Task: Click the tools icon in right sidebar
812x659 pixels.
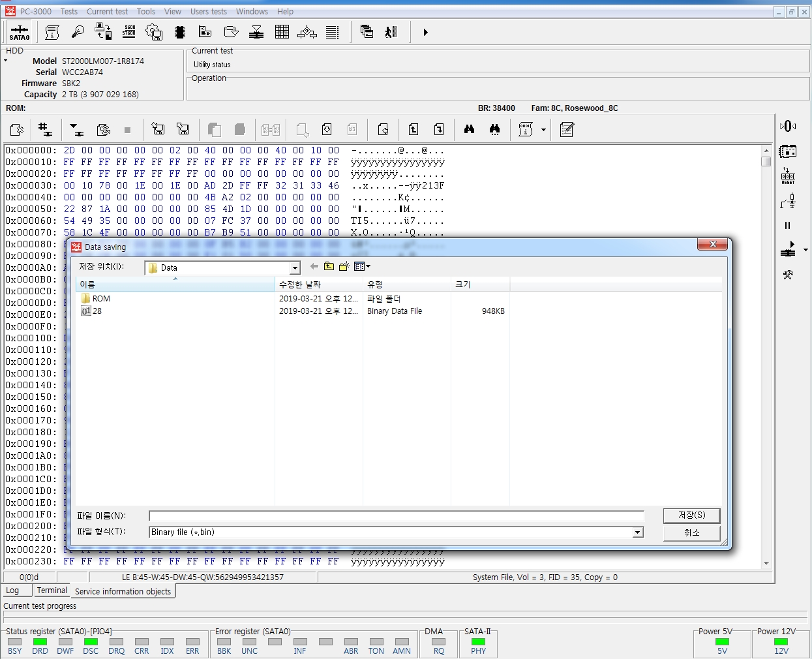Action: (788, 275)
